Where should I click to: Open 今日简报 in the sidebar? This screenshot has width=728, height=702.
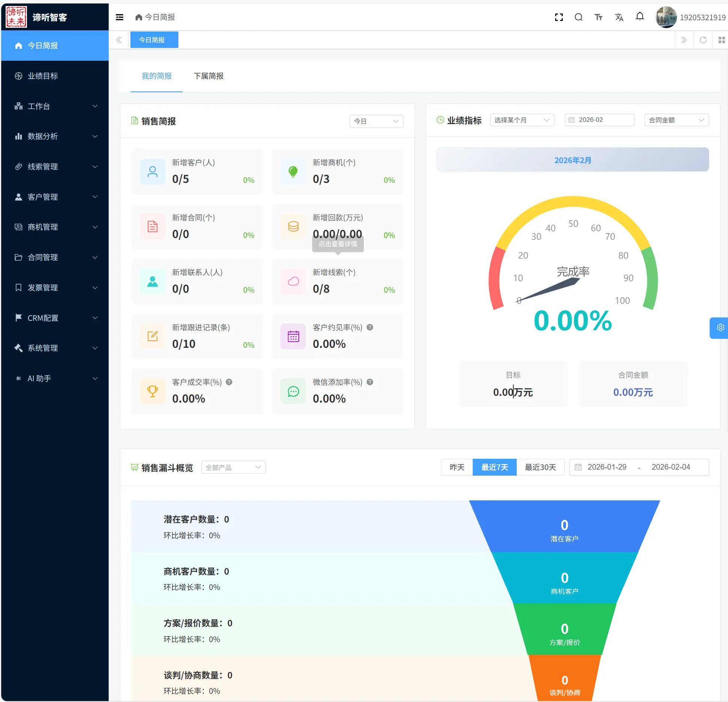tap(55, 46)
